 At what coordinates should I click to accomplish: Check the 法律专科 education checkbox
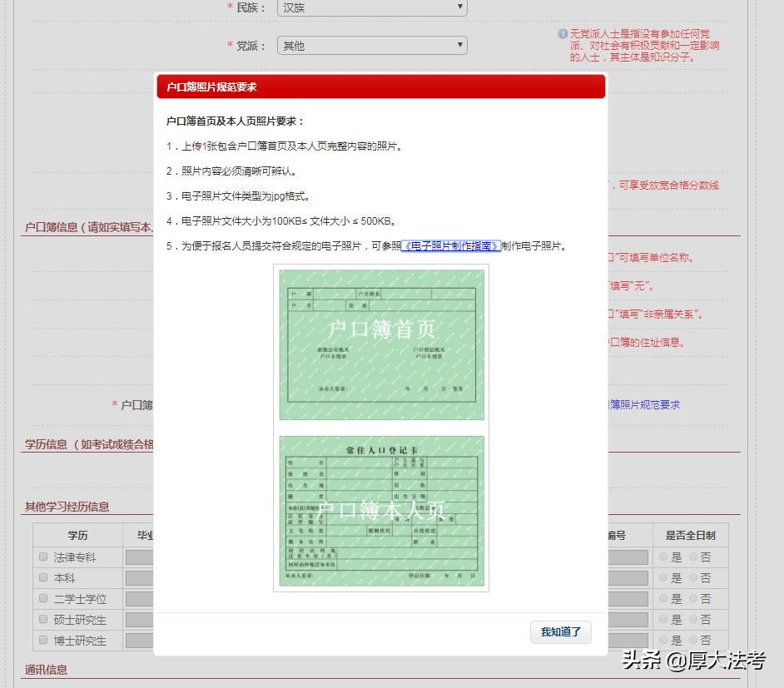pos(42,557)
